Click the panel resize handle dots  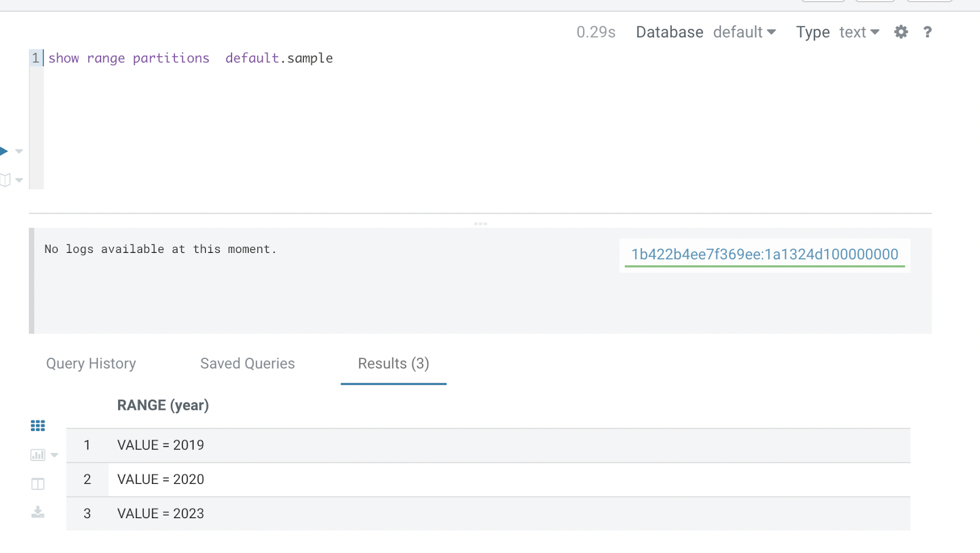(480, 224)
